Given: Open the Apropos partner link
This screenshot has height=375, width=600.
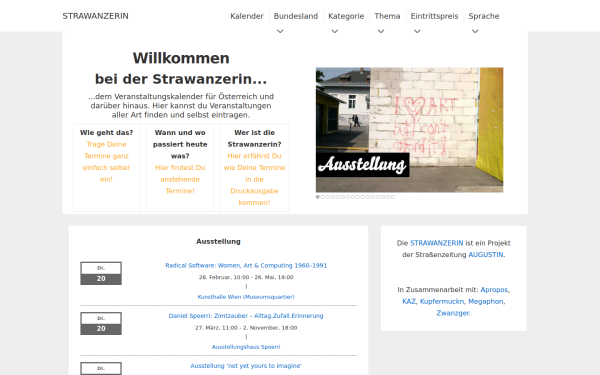Looking at the screenshot, I should point(494,290).
